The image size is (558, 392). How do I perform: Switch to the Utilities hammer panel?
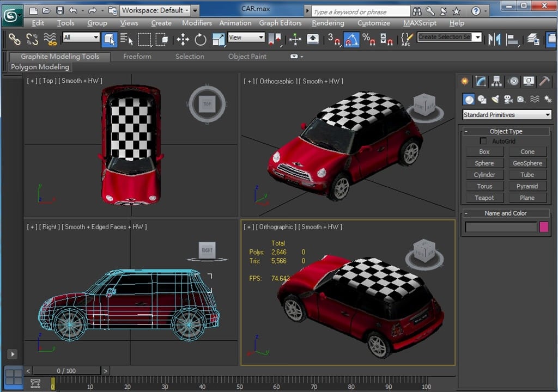pyautogui.click(x=544, y=81)
